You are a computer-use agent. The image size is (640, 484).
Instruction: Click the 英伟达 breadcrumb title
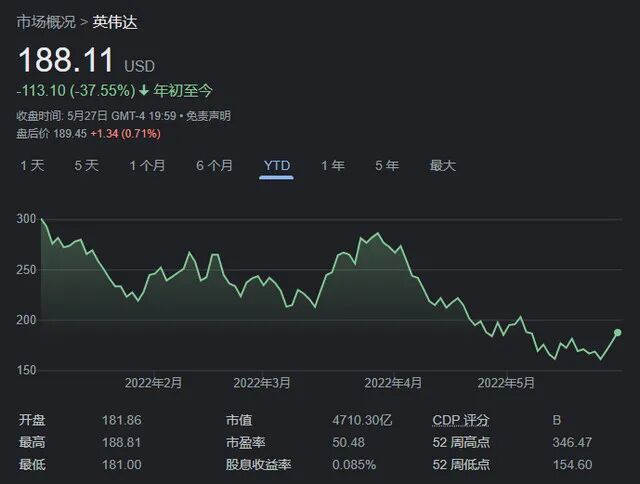[115, 22]
